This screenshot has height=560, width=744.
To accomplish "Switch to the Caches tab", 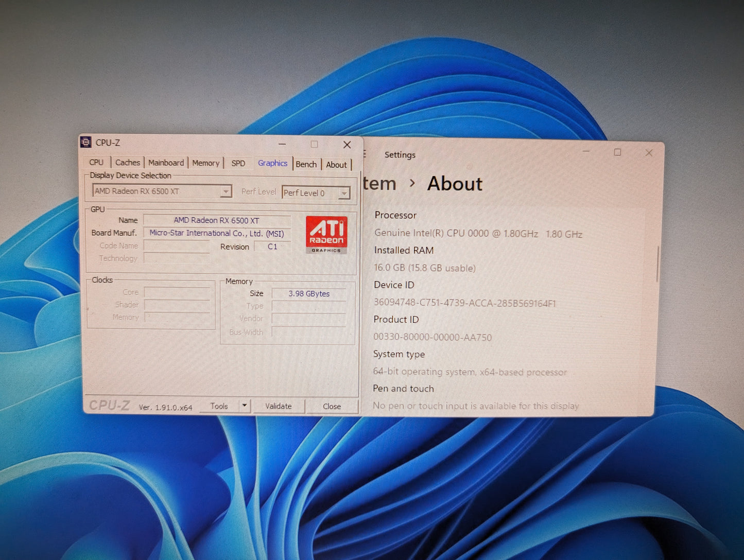I will 128,162.
